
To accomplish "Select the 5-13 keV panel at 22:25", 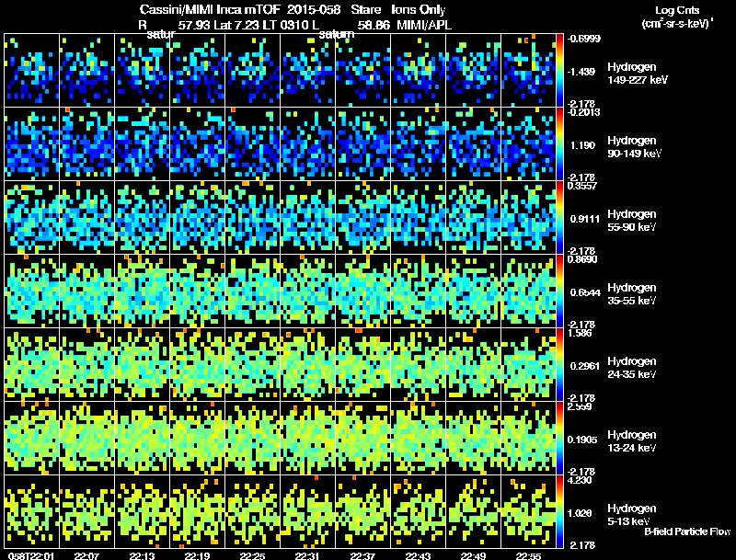I will 252,511.
